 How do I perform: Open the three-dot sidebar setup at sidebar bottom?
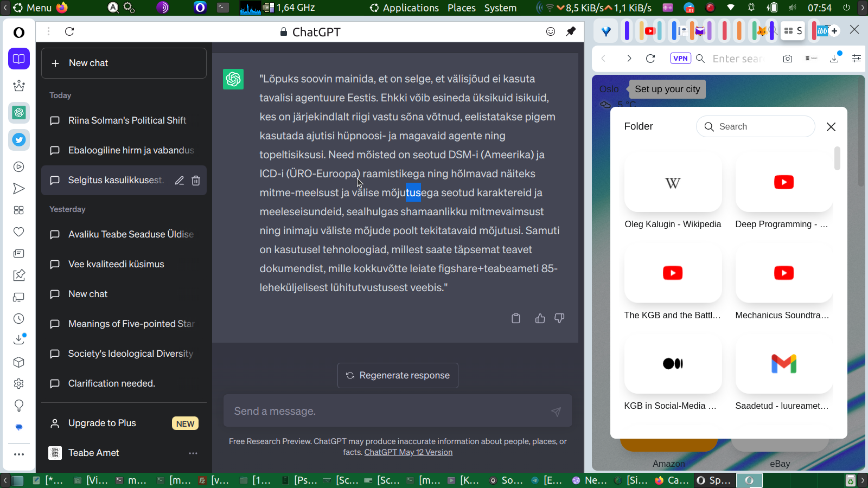click(19, 454)
